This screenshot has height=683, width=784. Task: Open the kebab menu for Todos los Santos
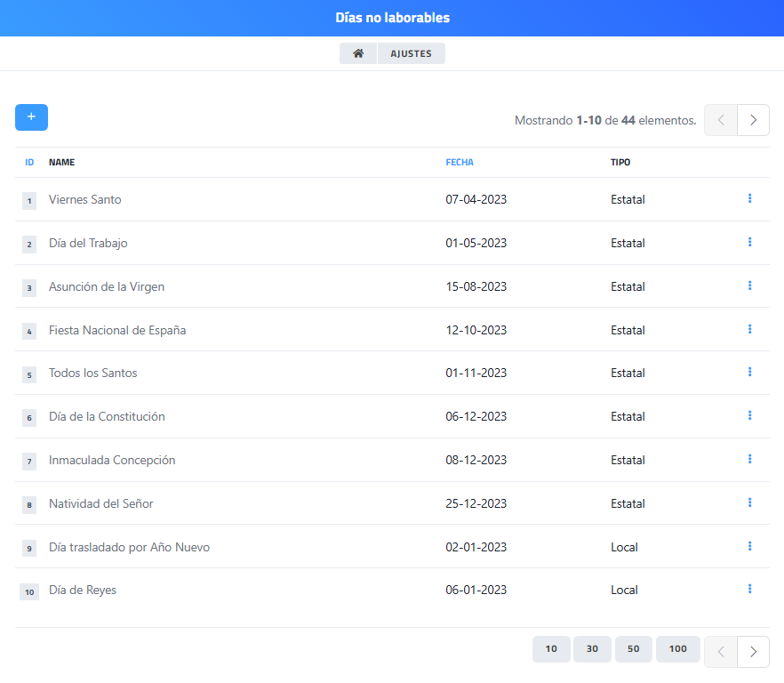point(749,372)
